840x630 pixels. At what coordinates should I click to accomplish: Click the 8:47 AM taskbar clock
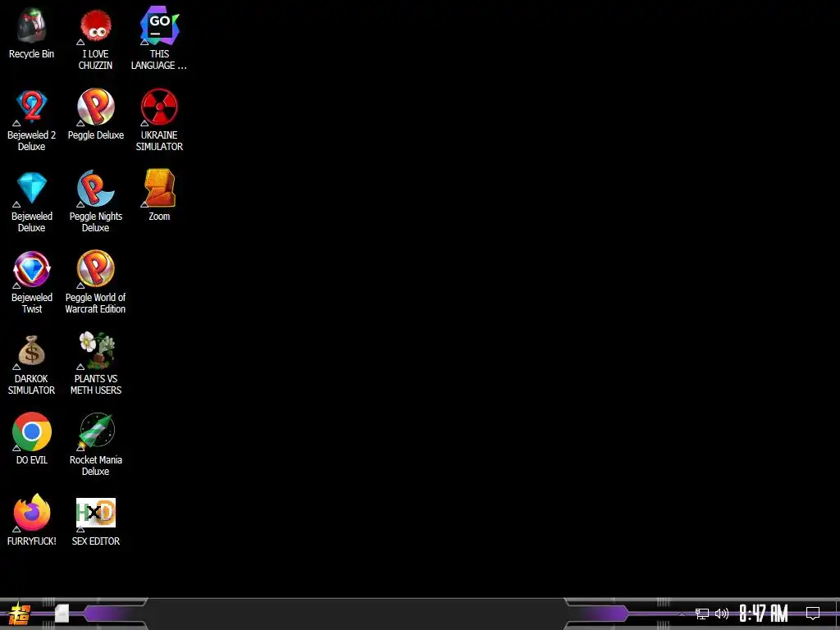point(764,614)
